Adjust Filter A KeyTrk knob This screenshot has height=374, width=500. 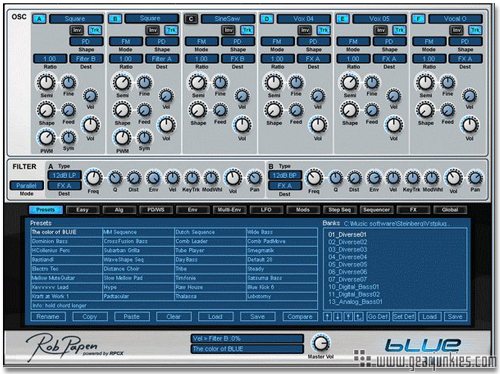[x=192, y=178]
